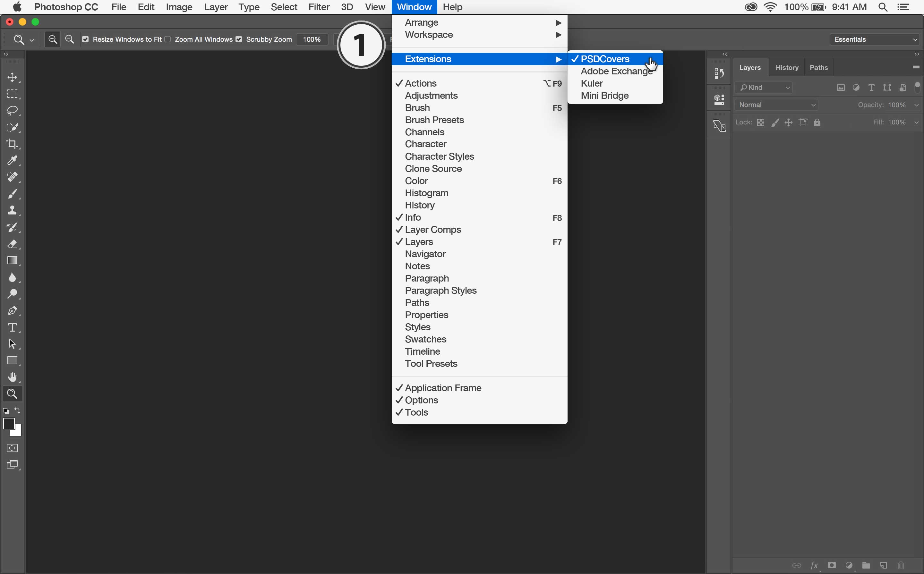Open the Zoom tool preset picker arrow
Image resolution: width=924 pixels, height=574 pixels.
(32, 39)
